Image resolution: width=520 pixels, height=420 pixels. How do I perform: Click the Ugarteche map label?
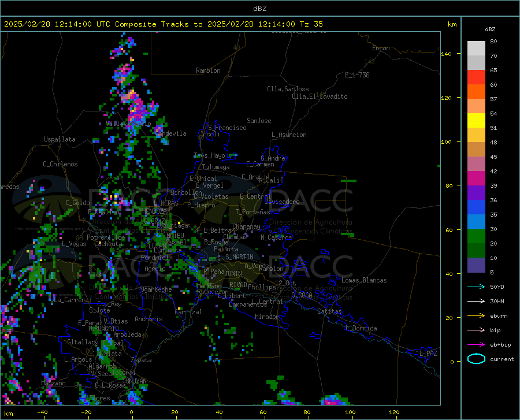(156, 289)
